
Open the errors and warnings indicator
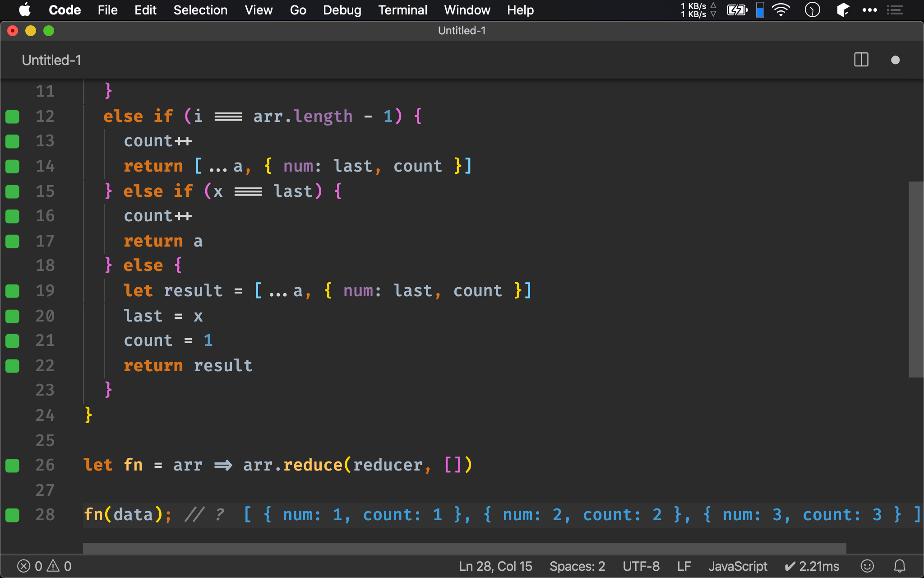44,566
